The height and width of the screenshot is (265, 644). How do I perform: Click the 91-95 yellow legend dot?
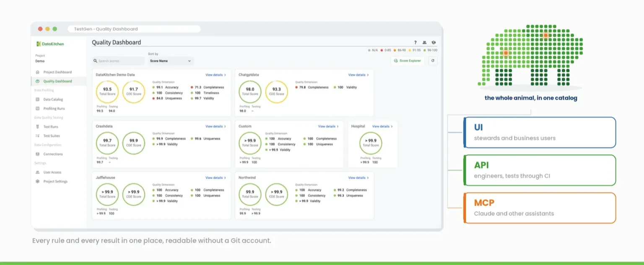tap(410, 50)
